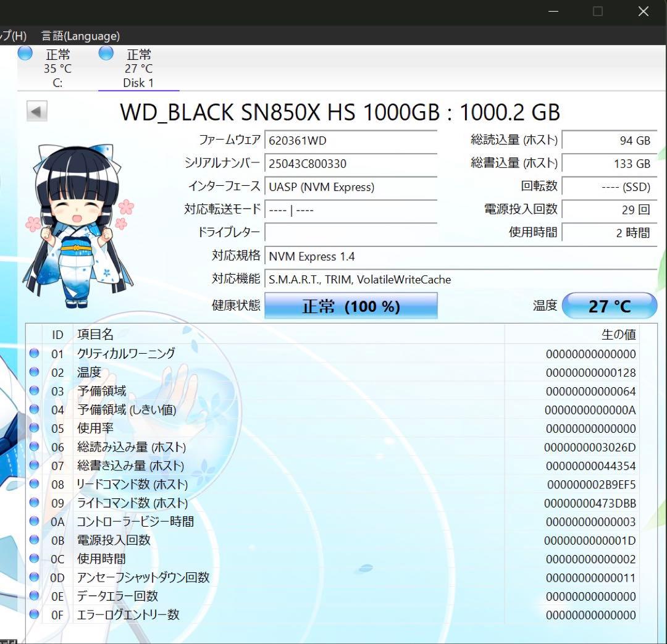This screenshot has width=667, height=644.
Task: Select raw value 000000003026D
Action: pyautogui.click(x=590, y=447)
